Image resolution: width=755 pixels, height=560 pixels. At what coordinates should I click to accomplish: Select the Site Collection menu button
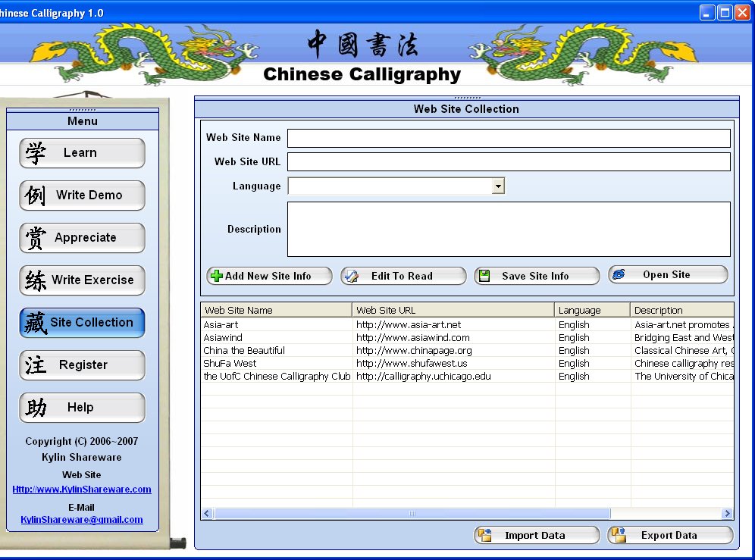[82, 323]
